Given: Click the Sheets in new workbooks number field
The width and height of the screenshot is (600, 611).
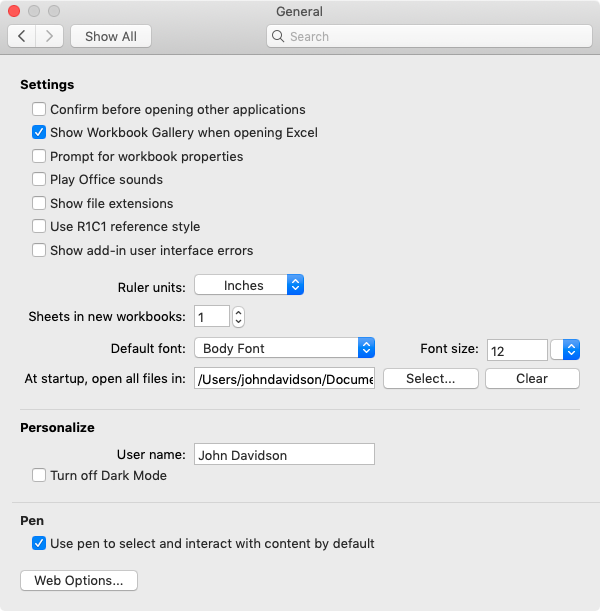Looking at the screenshot, I should 212,316.
